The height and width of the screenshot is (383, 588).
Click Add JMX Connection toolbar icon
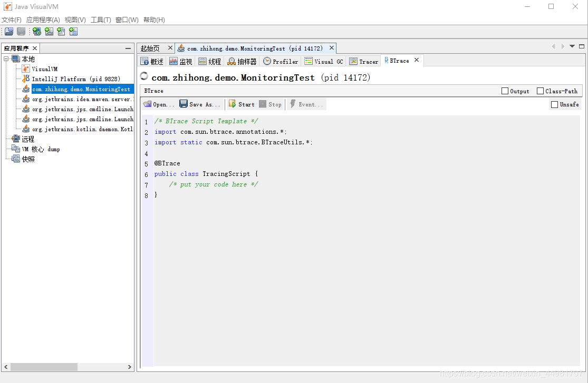49,32
